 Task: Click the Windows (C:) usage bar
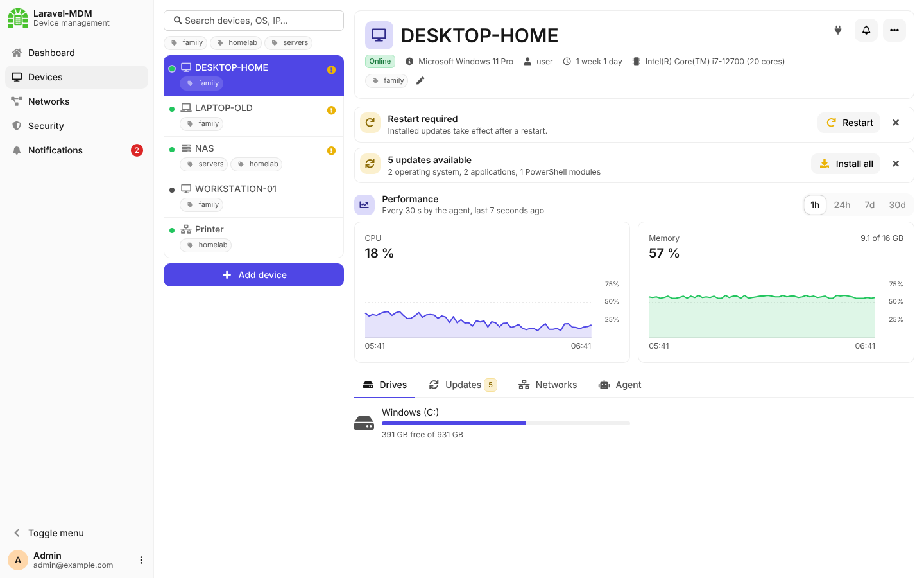[x=506, y=423]
